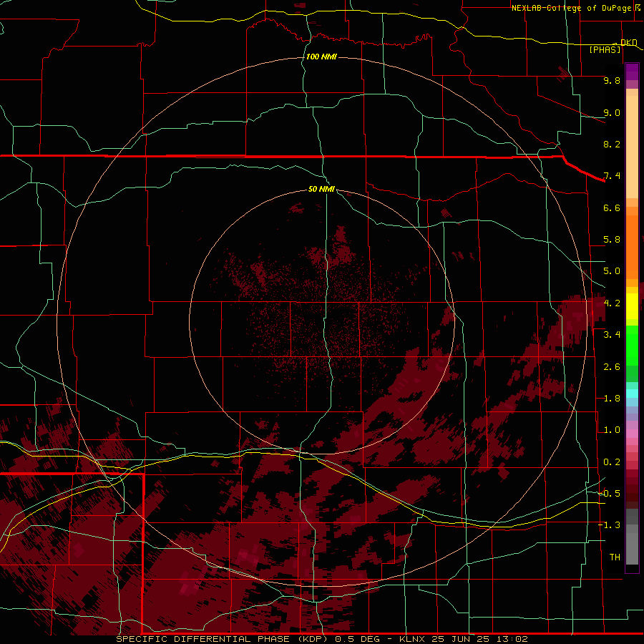Click the "9.8" color scale value

pos(612,80)
